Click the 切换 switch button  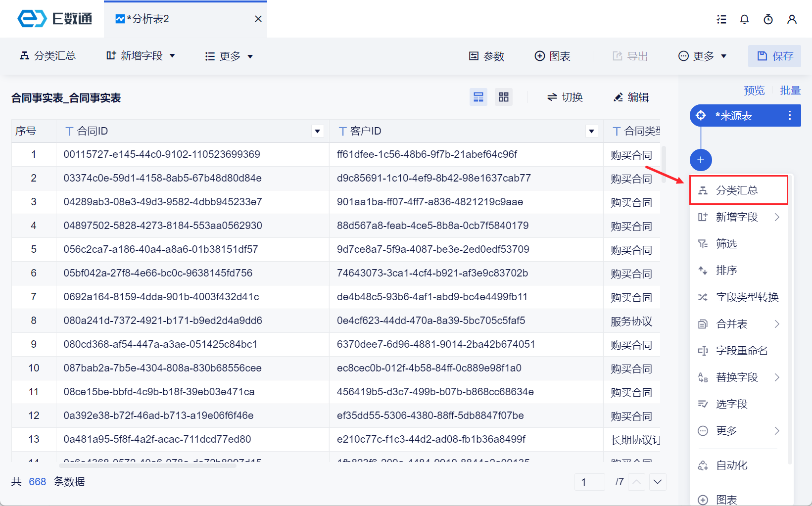pyautogui.click(x=565, y=97)
